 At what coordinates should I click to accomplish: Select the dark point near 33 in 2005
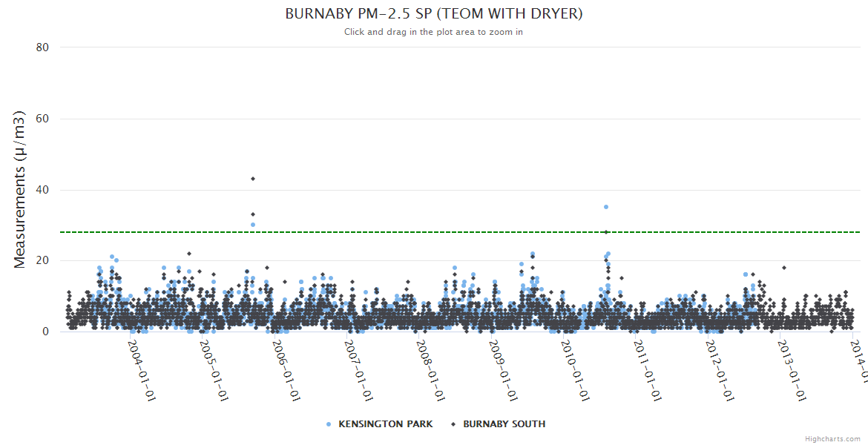[253, 214]
